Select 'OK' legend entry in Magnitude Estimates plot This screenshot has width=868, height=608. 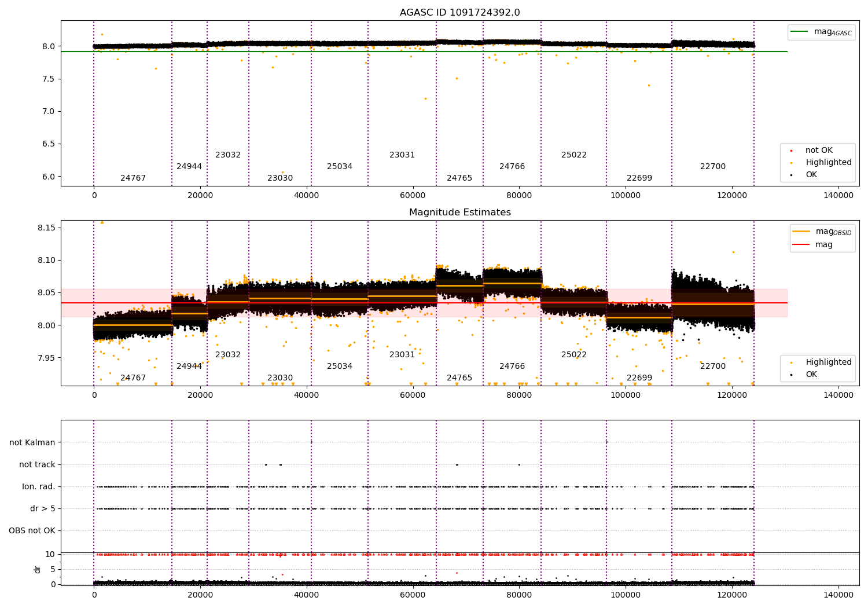coord(804,374)
